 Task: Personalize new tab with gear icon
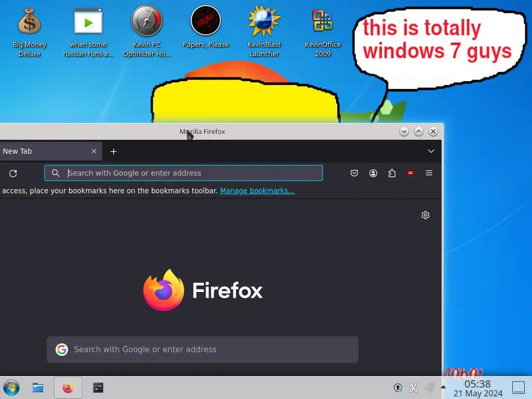pos(425,215)
